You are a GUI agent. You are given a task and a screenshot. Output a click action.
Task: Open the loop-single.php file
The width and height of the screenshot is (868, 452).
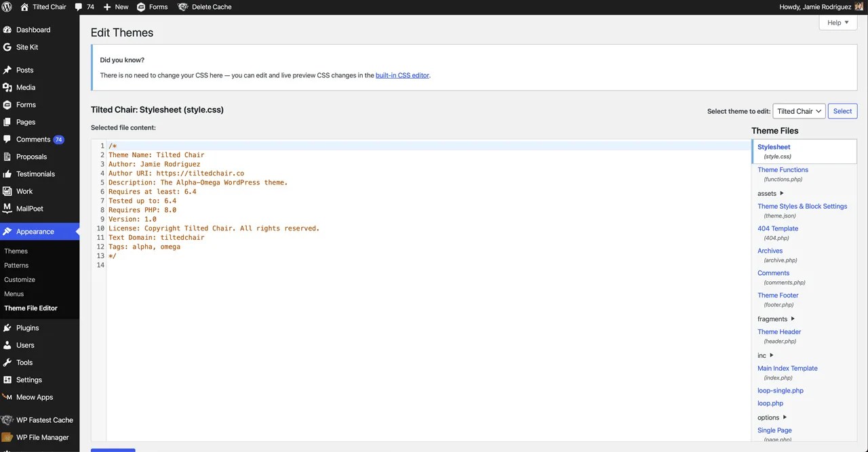pos(781,391)
